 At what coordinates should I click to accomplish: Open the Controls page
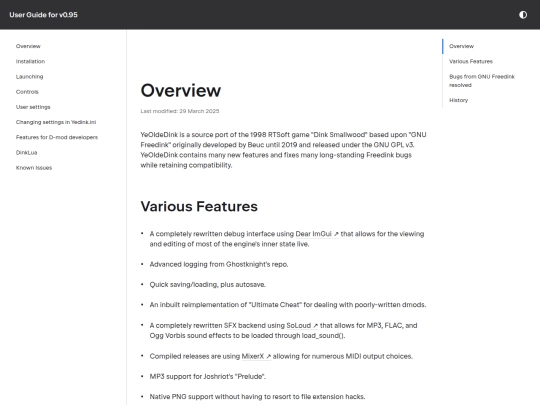pos(27,92)
